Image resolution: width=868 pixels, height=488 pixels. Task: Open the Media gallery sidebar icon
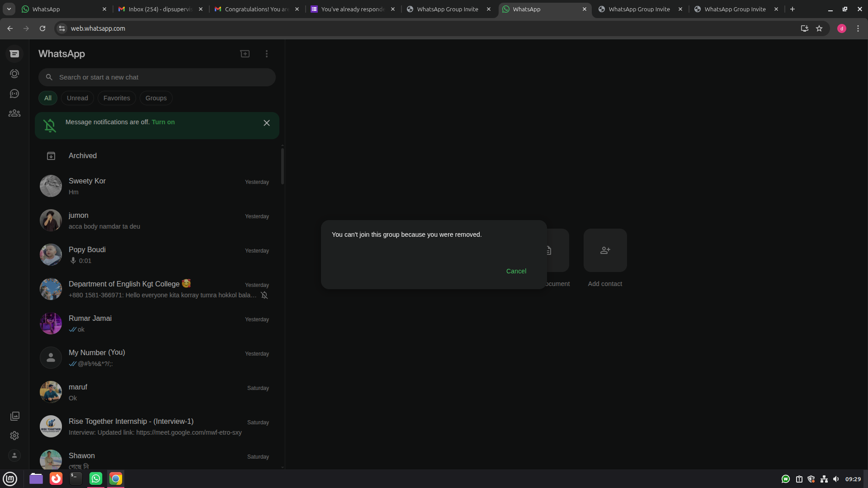pyautogui.click(x=14, y=416)
